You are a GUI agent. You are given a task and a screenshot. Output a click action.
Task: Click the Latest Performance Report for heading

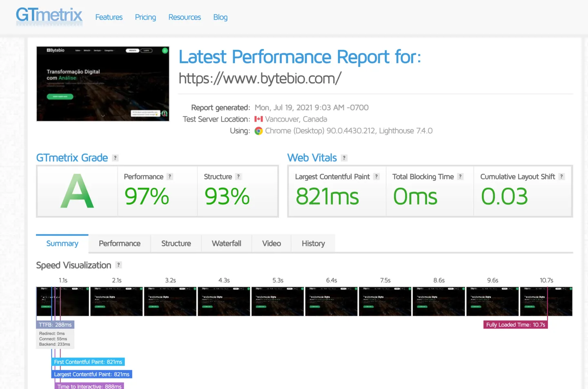(x=300, y=57)
